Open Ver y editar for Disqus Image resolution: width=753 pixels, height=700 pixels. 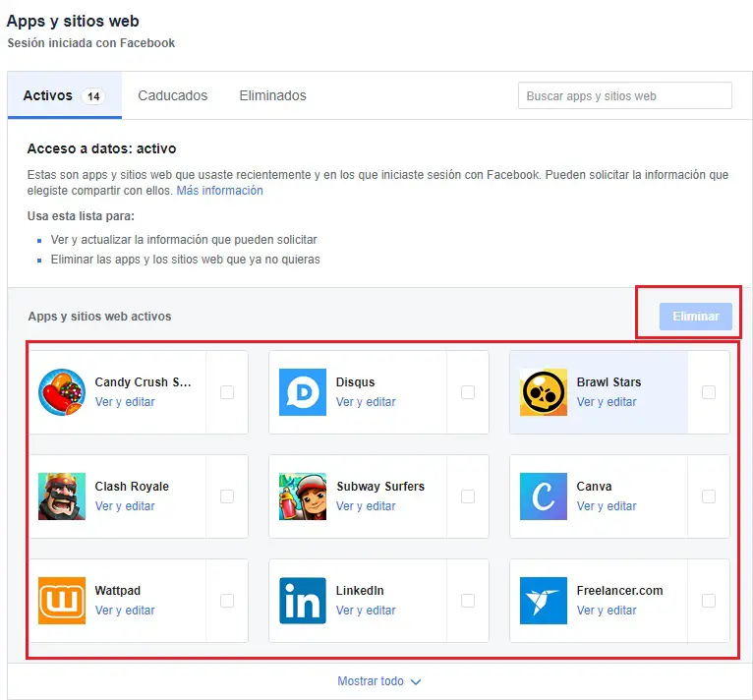tap(366, 402)
